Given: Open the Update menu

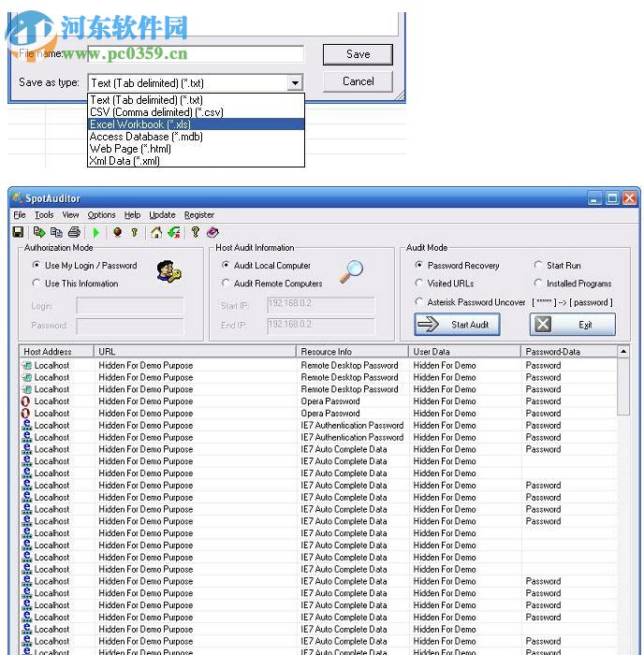Looking at the screenshot, I should pyautogui.click(x=162, y=214).
